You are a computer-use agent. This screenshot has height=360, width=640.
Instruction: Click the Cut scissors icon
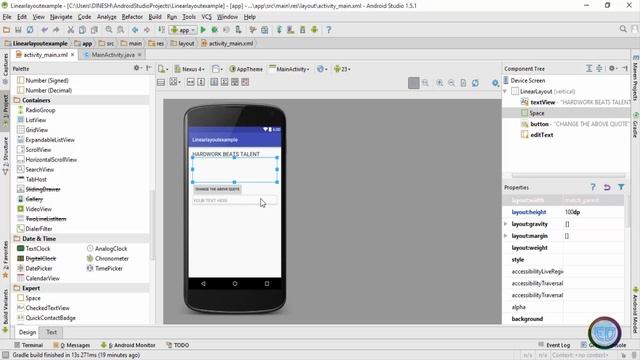[70, 30]
